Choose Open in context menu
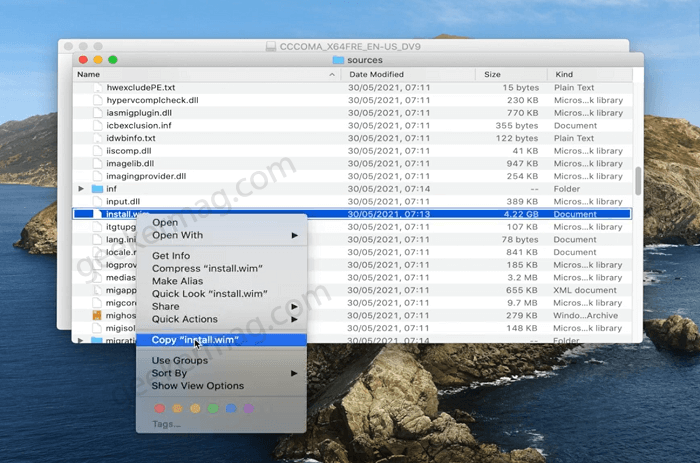This screenshot has width=700, height=463. point(165,222)
